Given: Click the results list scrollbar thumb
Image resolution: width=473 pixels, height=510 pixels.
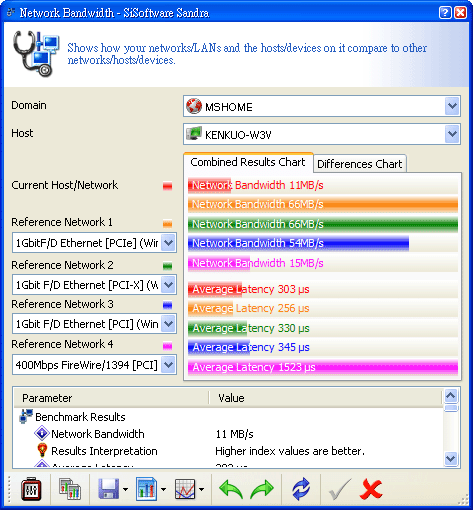Looking at the screenshot, I should click(451, 408).
